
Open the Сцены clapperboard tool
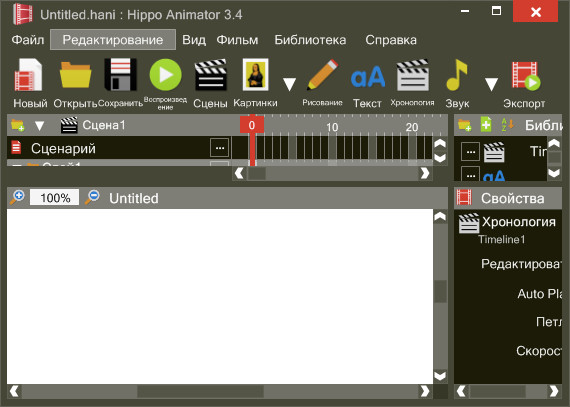(x=210, y=75)
